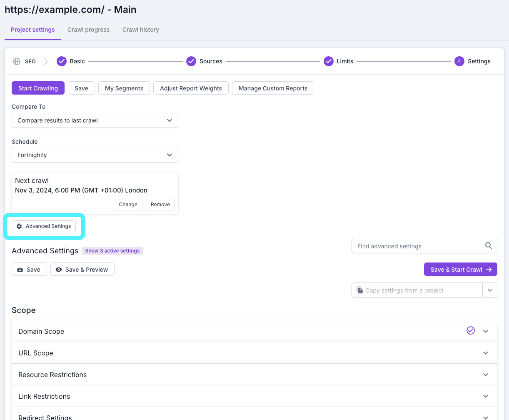Click the Limits step checkmark icon
Viewport: 509px width, 420px height.
(329, 61)
